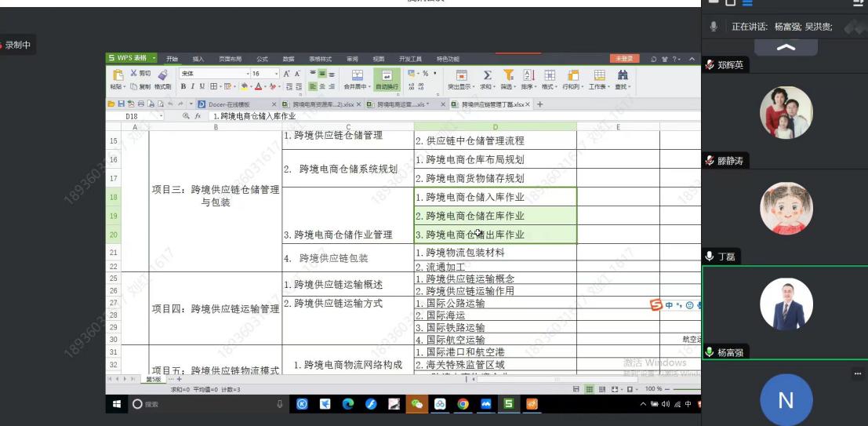Viewport: 868px width, 426px height.
Task: Click the 合并居中 merge cells icon
Action: (x=357, y=75)
